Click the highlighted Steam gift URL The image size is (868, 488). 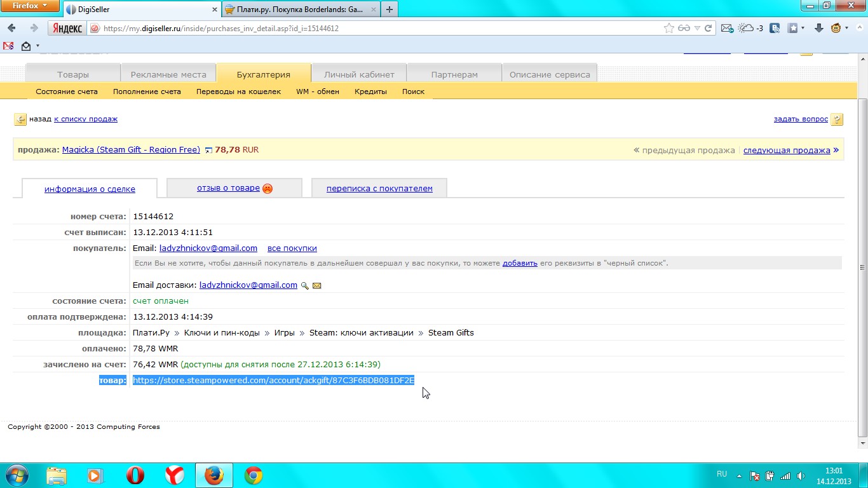pos(273,381)
